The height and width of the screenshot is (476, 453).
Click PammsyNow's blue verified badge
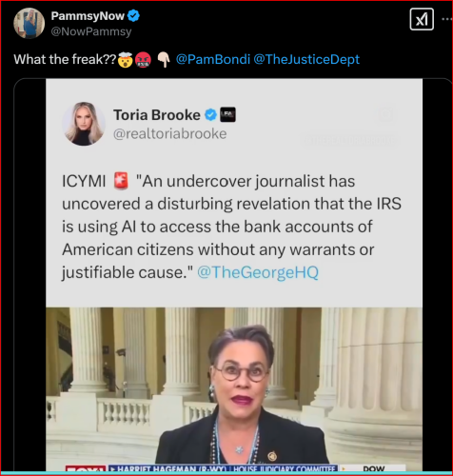(133, 15)
